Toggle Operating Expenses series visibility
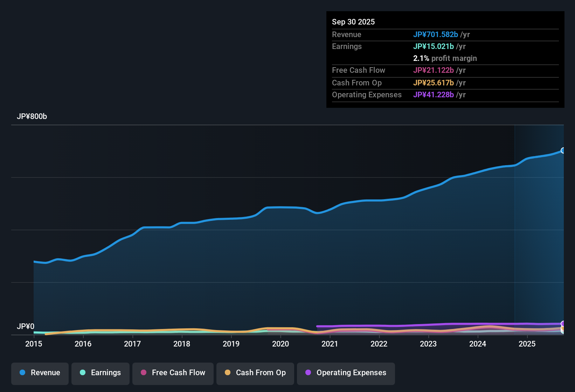Image resolution: width=575 pixels, height=392 pixels. [346, 373]
